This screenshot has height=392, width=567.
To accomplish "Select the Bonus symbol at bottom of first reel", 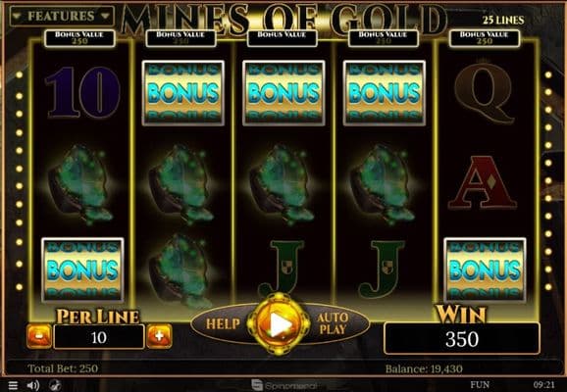I will point(82,269).
